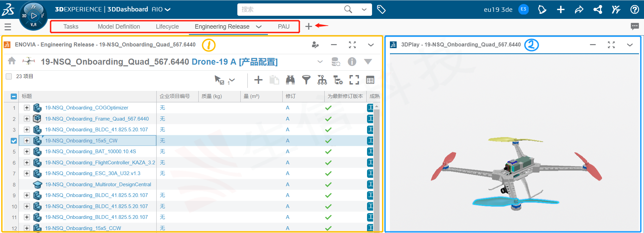This screenshot has width=644, height=233.
Task: Click the fit-to-screen brackets icon
Action: tap(354, 80)
